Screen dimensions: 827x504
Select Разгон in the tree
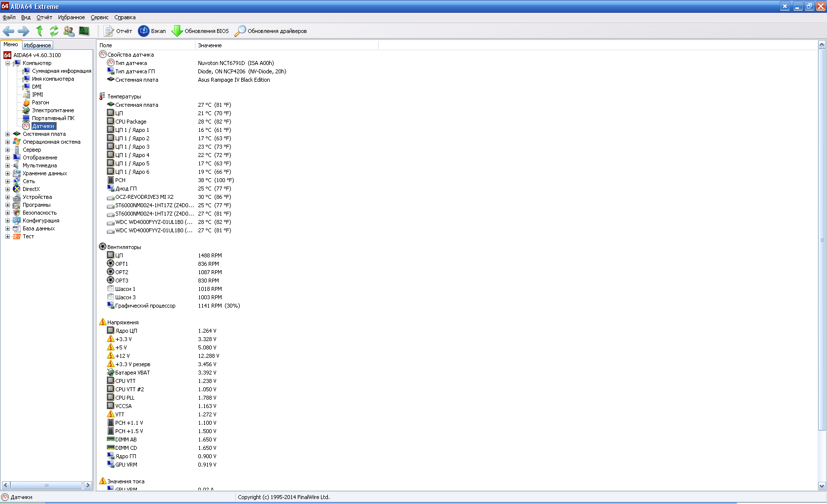40,102
